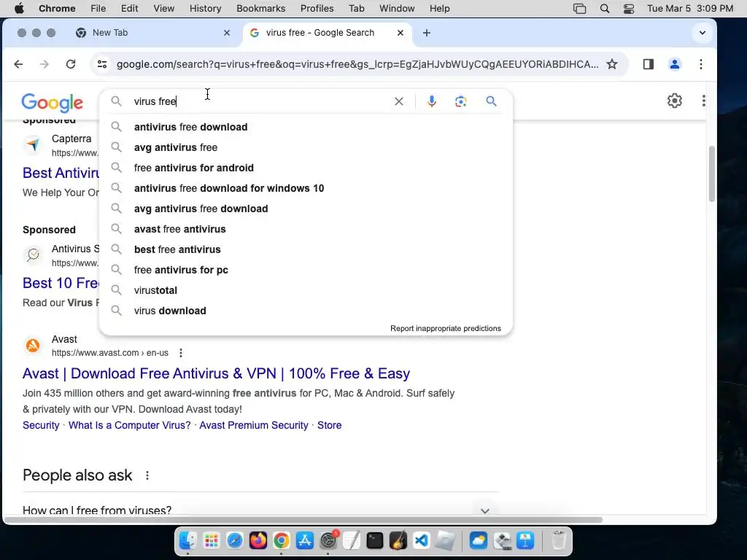The width and height of the screenshot is (747, 560).
Task: Launch Safari from the dock
Action: (234, 541)
